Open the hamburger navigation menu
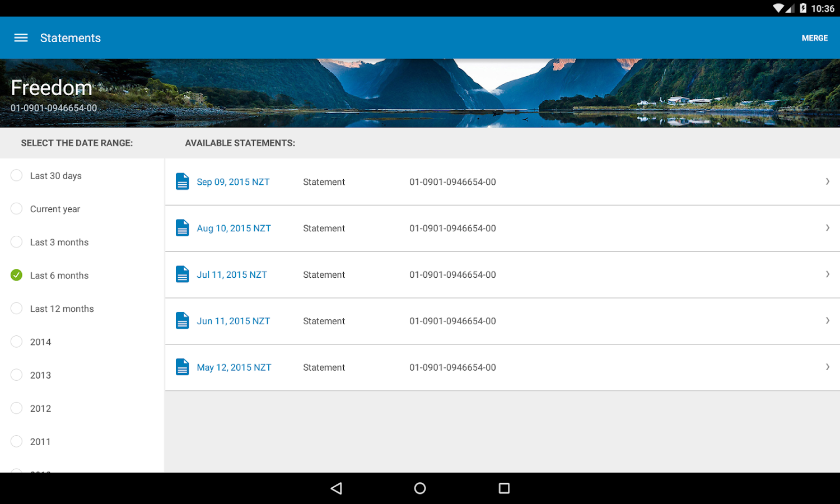Viewport: 840px width, 504px height. pos(21,38)
